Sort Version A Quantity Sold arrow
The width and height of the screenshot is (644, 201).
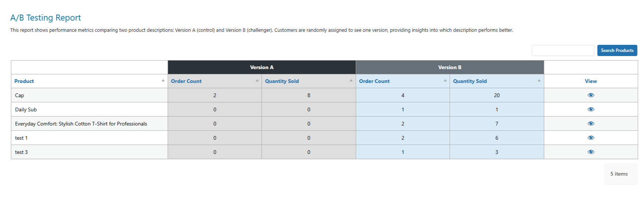coord(351,80)
